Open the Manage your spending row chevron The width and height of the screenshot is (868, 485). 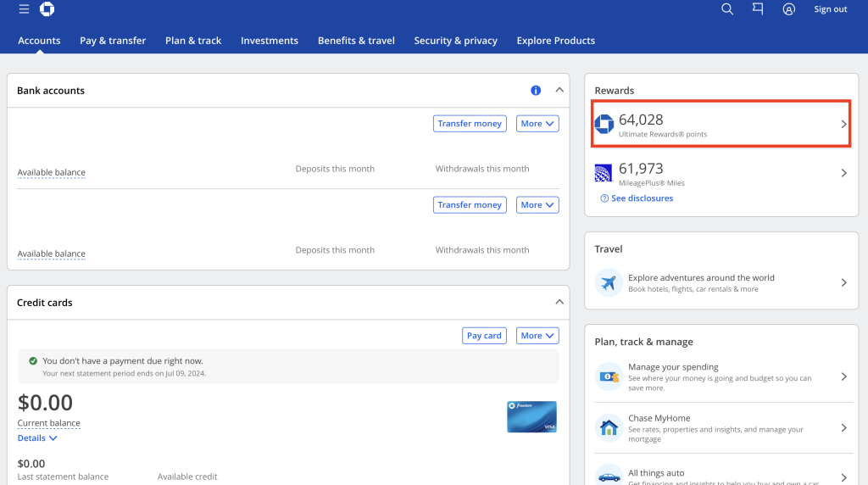coord(843,376)
